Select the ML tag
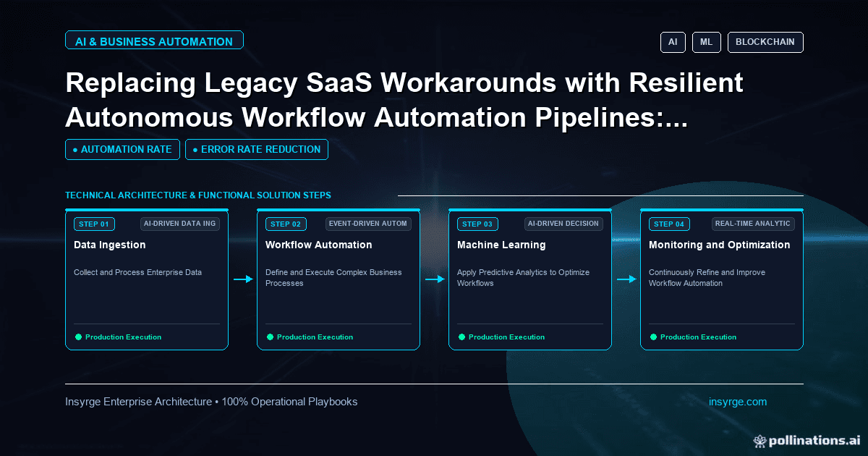The height and width of the screenshot is (456, 868). (707, 42)
